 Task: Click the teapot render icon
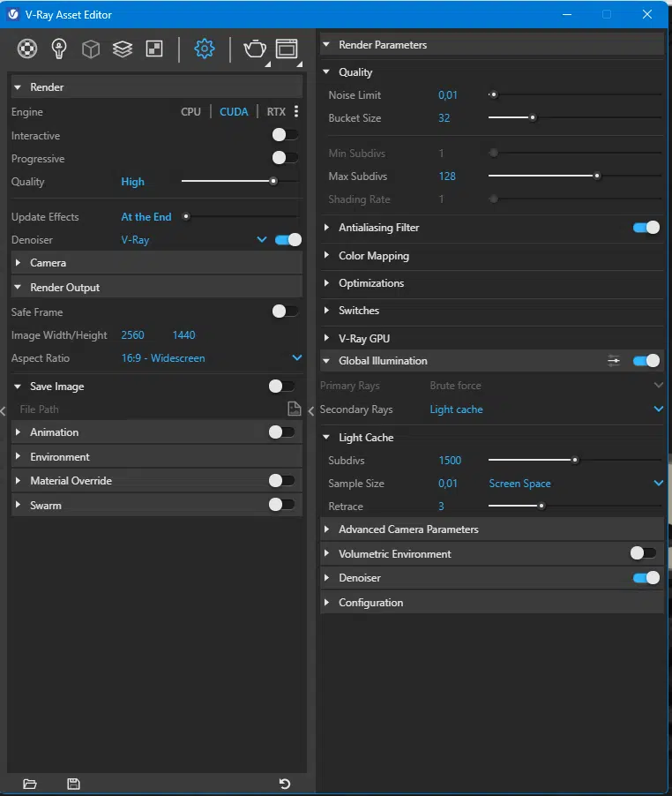pos(255,49)
